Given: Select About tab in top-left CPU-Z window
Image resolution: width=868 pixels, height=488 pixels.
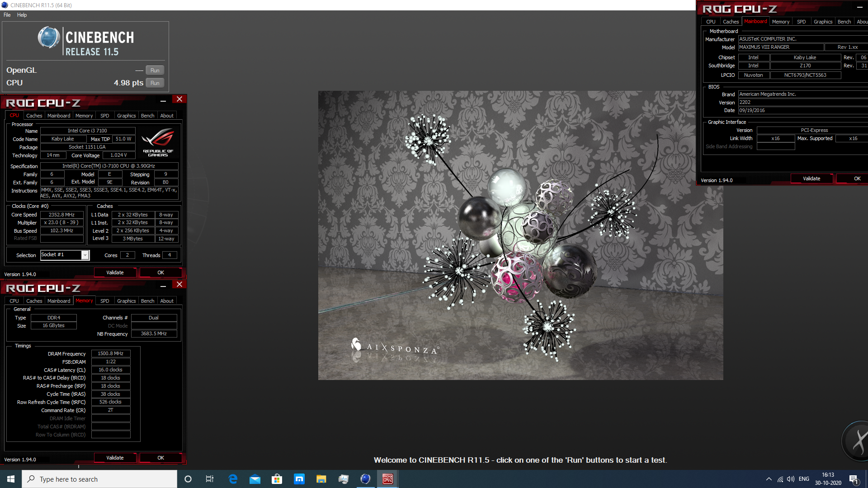Looking at the screenshot, I should [167, 116].
